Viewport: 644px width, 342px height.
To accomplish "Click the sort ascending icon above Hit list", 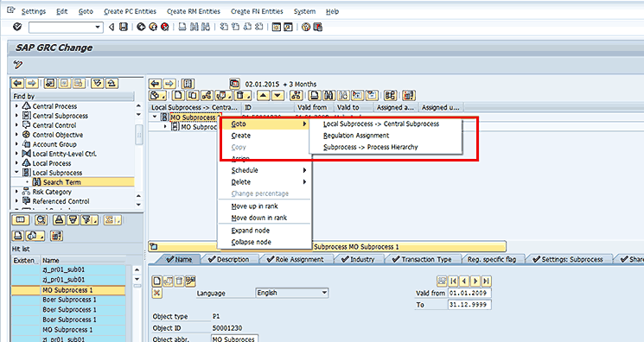I will coord(59,220).
